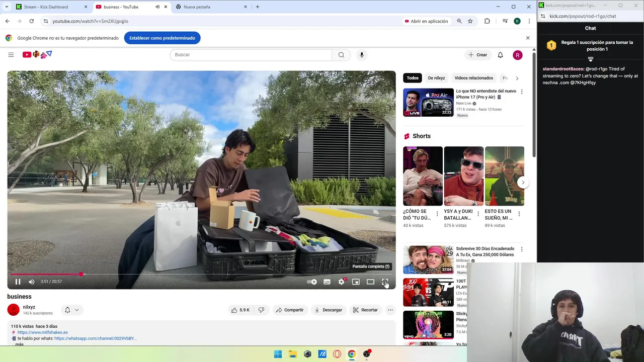
Task: Focus the Buscar search field
Action: coord(251,55)
